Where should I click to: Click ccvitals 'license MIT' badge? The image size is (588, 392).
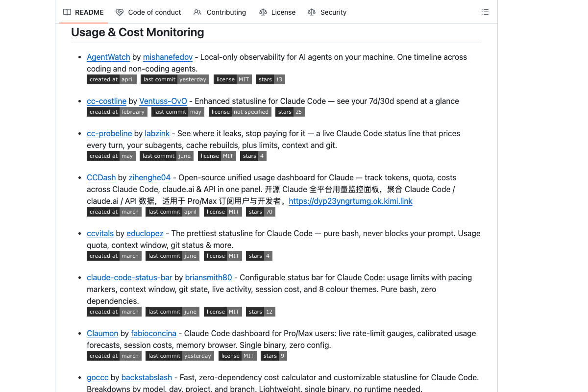tap(223, 256)
